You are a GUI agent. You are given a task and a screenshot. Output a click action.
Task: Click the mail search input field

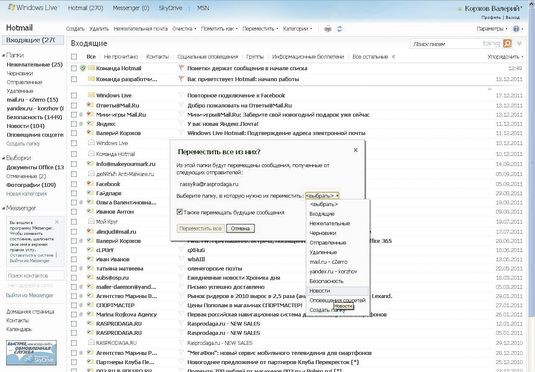(x=445, y=44)
